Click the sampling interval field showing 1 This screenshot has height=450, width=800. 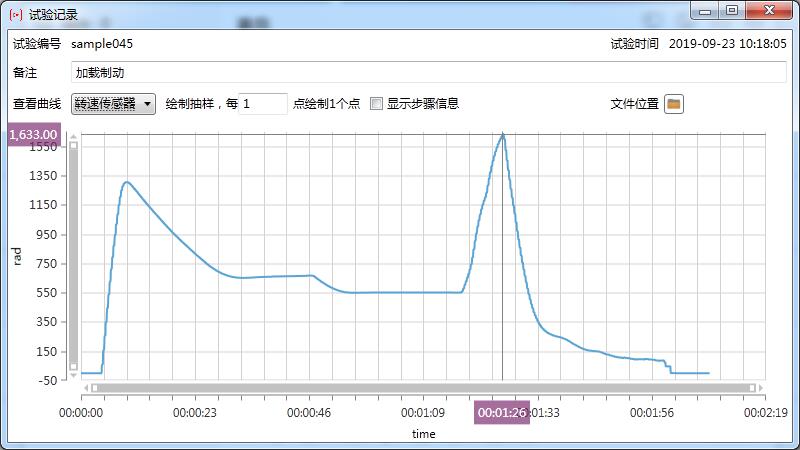(x=263, y=104)
